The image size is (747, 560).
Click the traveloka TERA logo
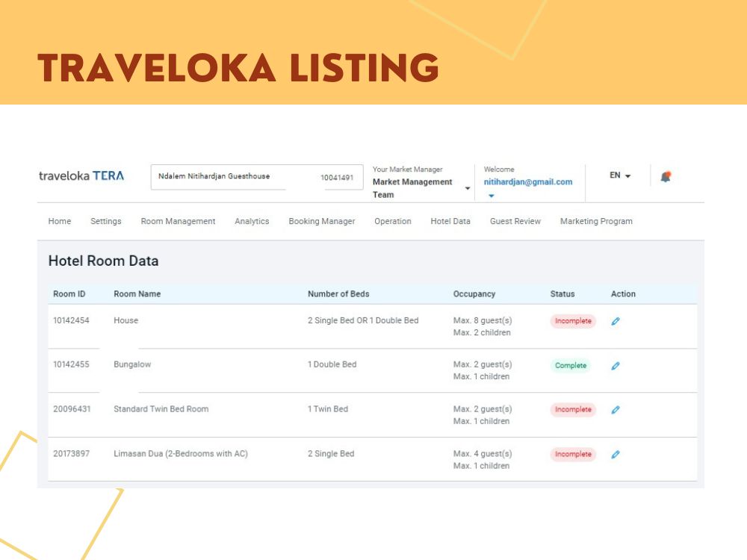click(81, 175)
